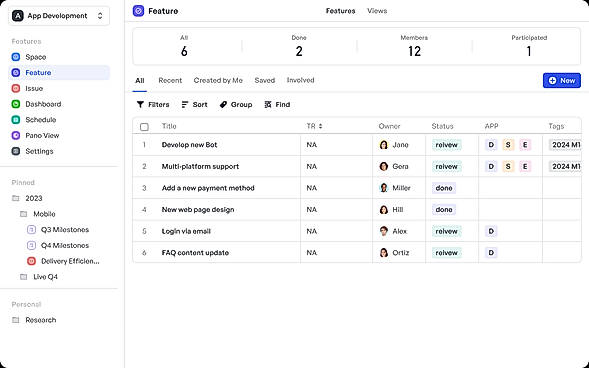Select the Recent tab
This screenshot has height=368, width=589.
click(170, 80)
